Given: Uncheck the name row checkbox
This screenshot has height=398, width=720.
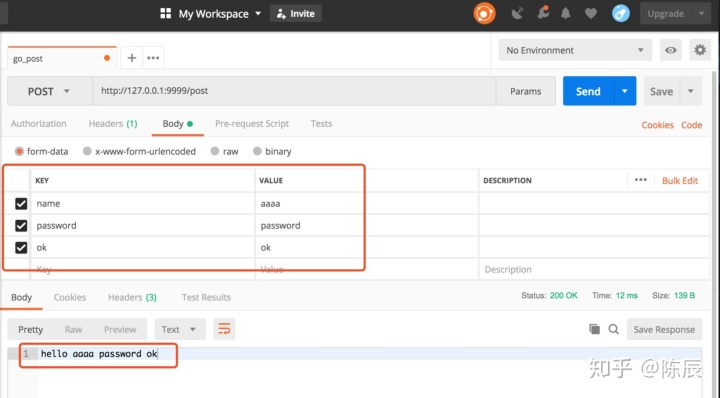Looking at the screenshot, I should coord(21,203).
